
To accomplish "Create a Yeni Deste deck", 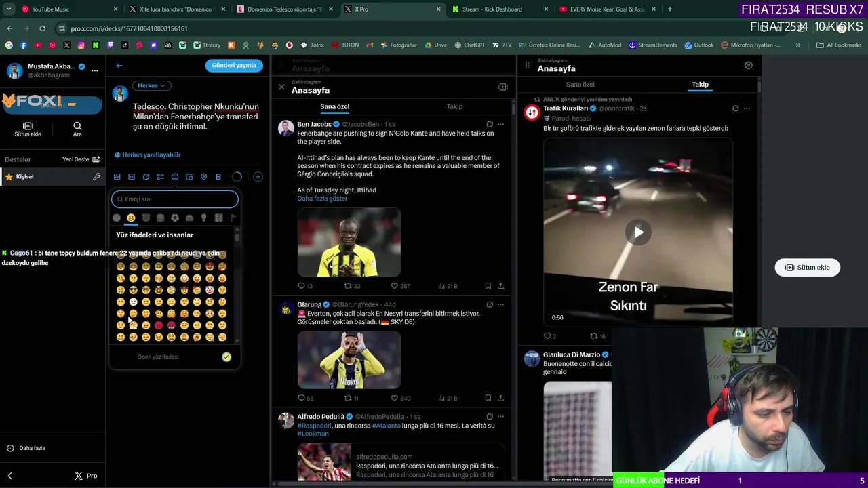I will [81, 159].
